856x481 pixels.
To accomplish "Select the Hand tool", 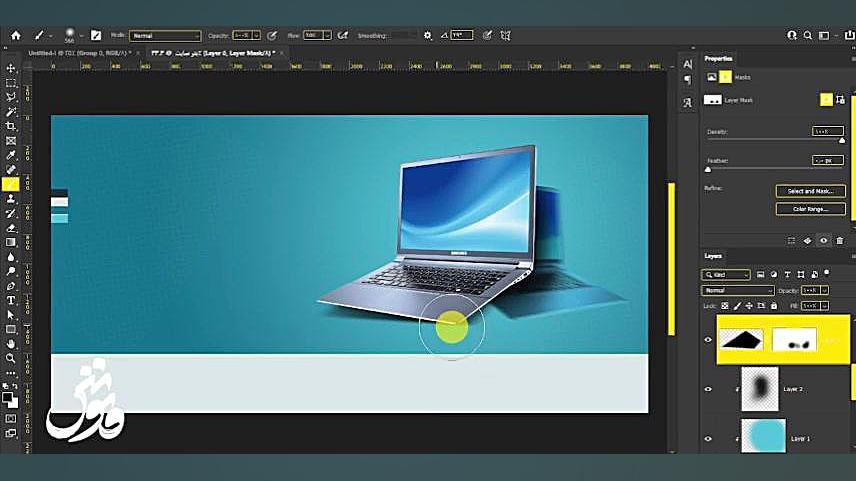I will (x=10, y=344).
